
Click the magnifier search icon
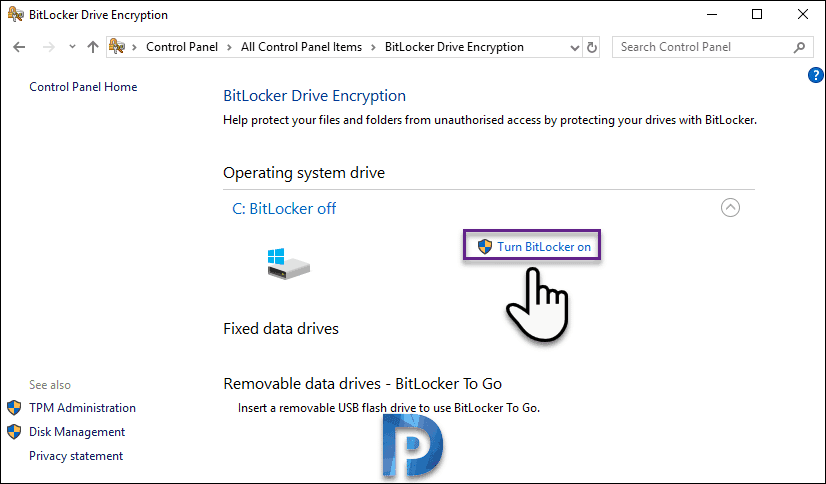pos(799,47)
